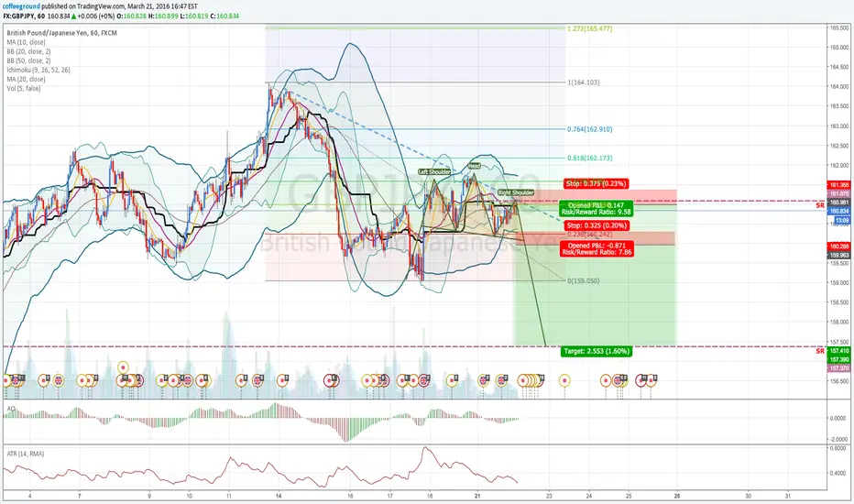This screenshot has width=854, height=504.
Task: Click date 14 on the time axis
Action: point(279,496)
